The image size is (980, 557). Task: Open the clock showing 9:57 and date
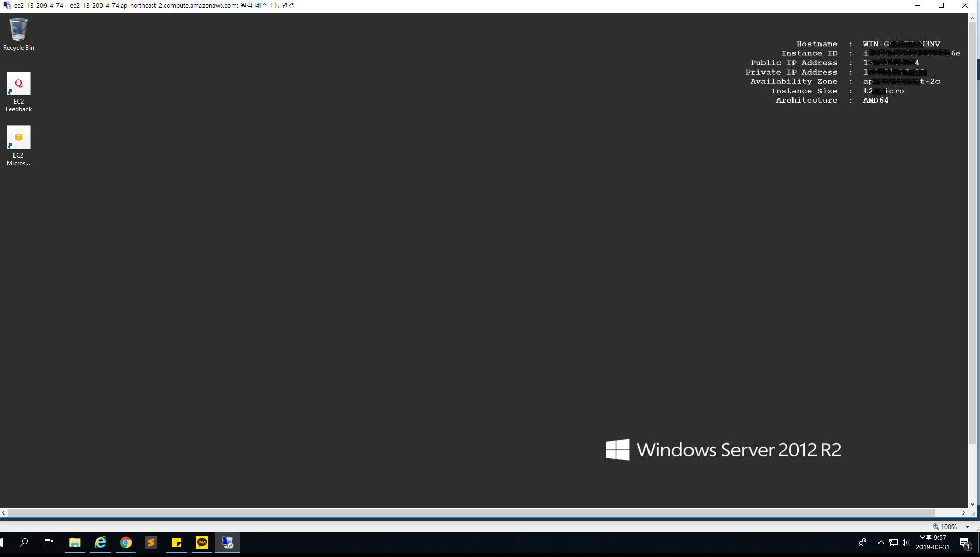point(932,542)
